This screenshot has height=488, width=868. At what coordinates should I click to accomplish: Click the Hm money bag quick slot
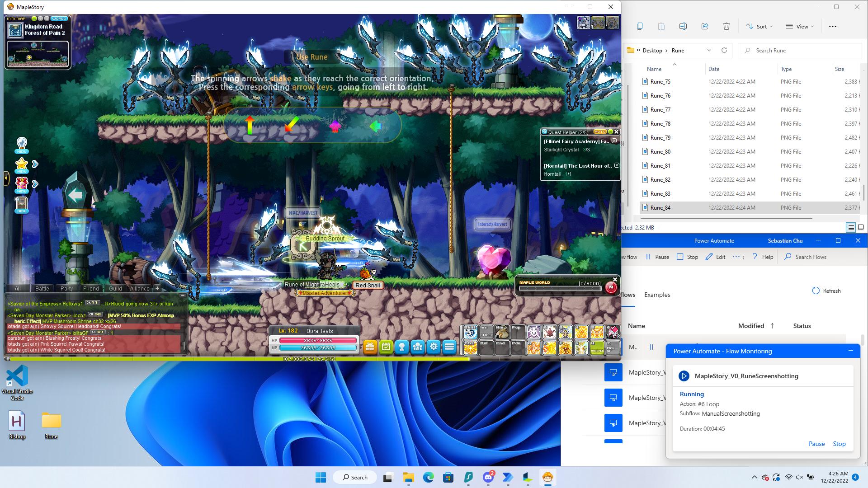502,332
